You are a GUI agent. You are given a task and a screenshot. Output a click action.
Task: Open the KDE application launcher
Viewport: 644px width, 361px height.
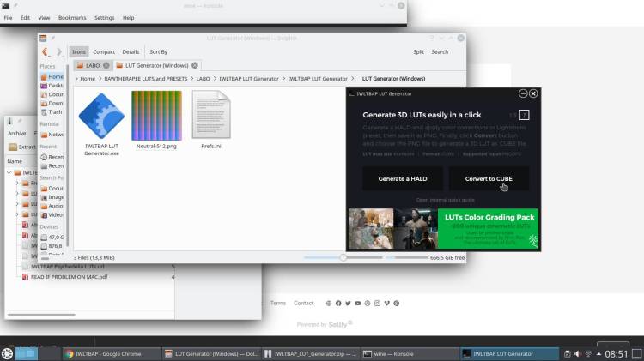[x=7, y=353]
